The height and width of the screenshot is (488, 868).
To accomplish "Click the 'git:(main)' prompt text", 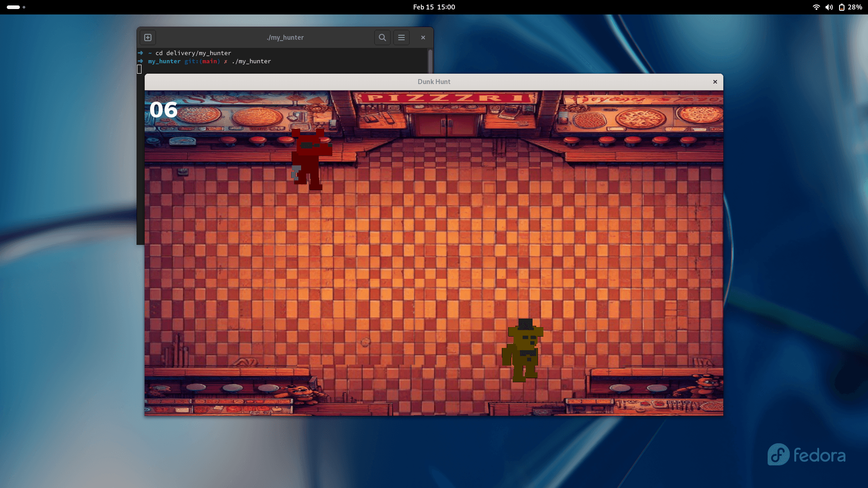I will [x=202, y=61].
